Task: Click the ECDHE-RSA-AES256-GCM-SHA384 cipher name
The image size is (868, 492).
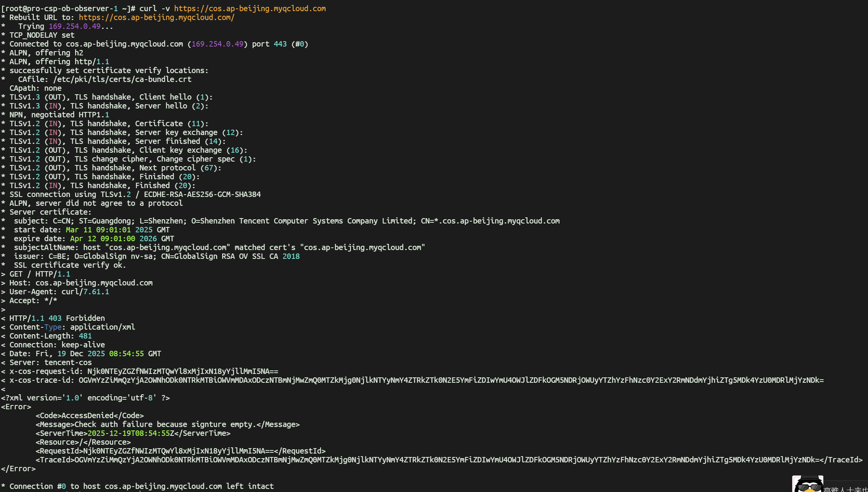Action: coord(202,195)
